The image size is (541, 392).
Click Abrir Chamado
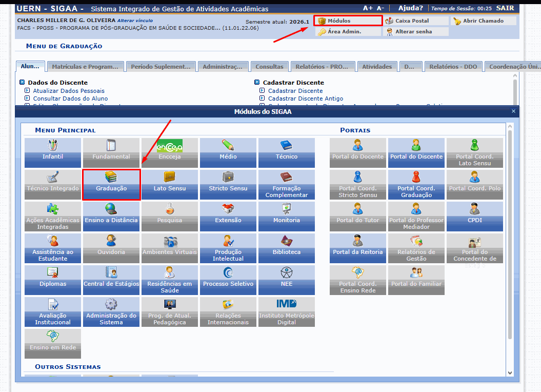(x=484, y=21)
